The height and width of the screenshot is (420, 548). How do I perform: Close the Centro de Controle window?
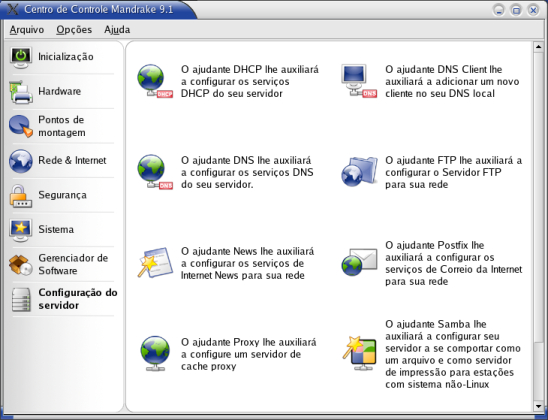533,10
